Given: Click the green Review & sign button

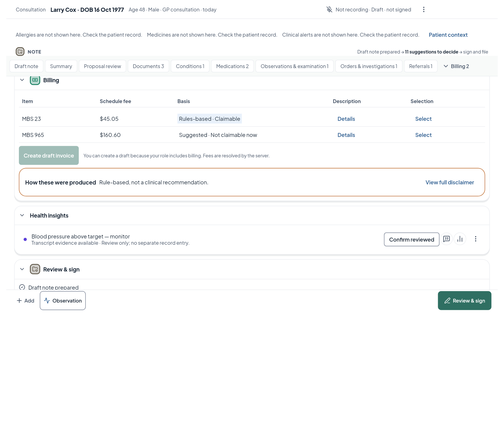Looking at the screenshot, I should [x=465, y=301].
